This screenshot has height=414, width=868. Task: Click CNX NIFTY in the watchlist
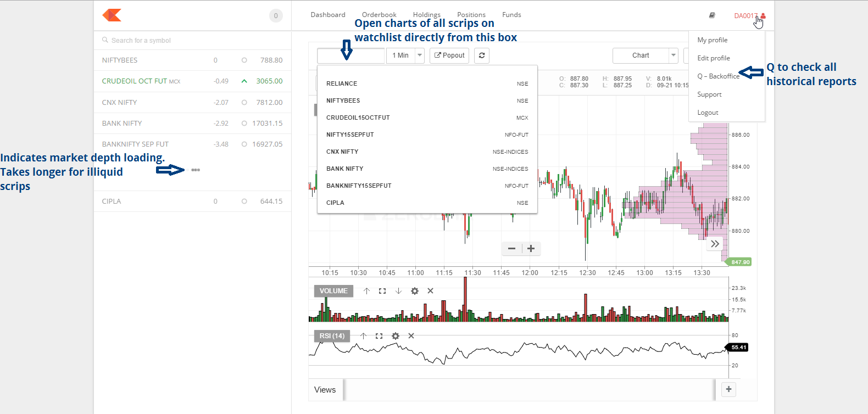192,103
